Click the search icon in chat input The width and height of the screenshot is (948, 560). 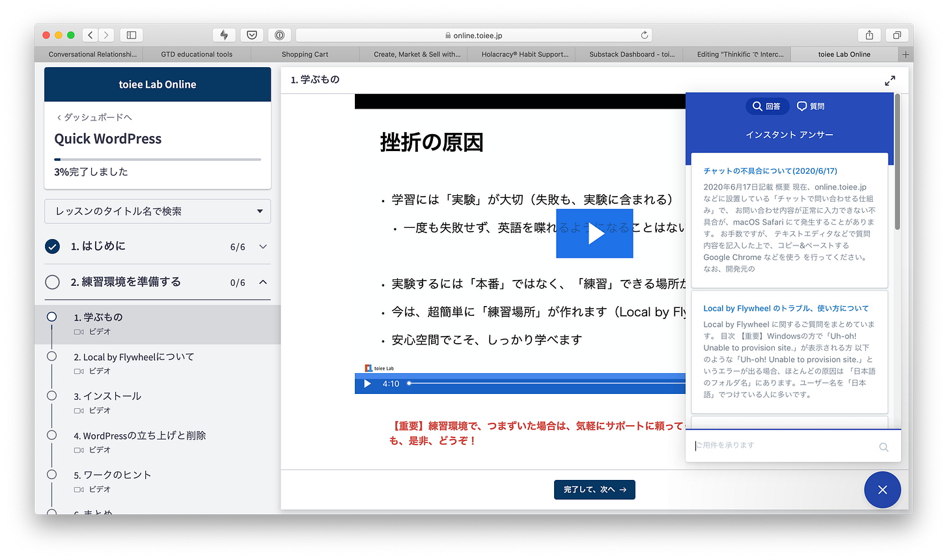point(884,447)
